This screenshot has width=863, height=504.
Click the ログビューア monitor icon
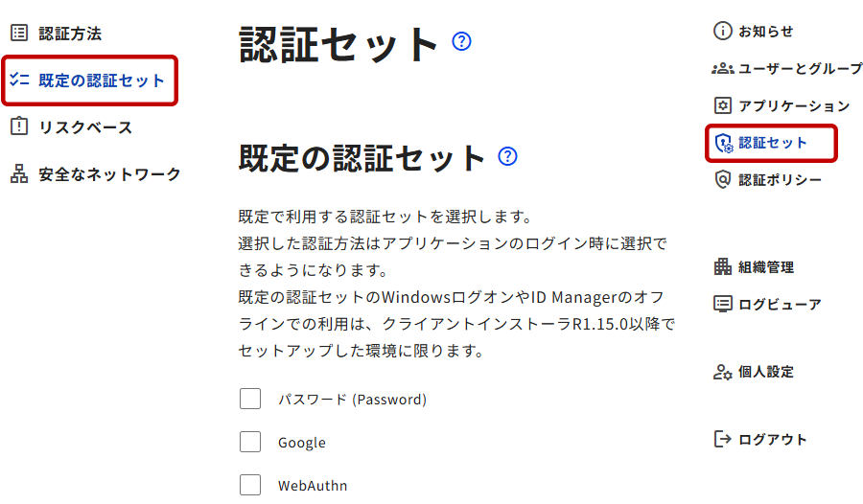[x=722, y=305]
